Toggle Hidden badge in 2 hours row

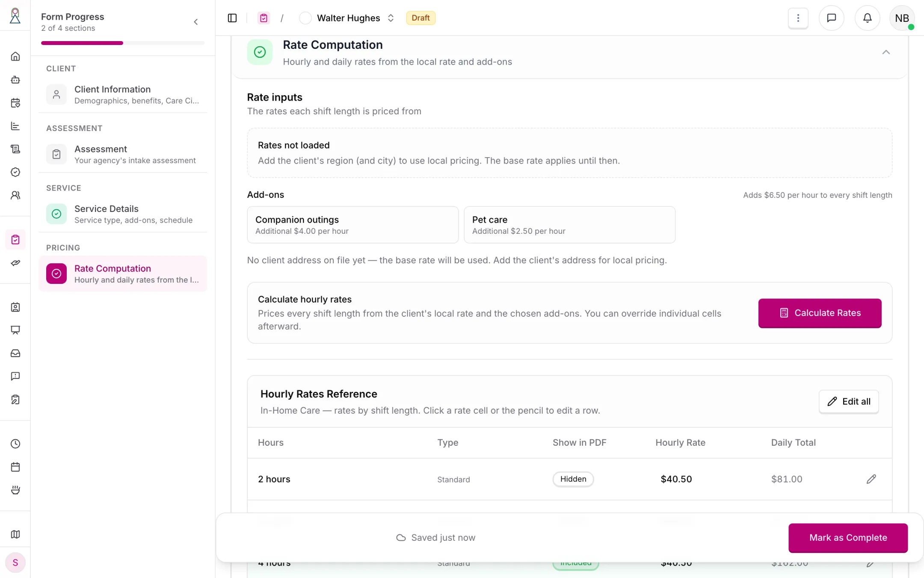pos(573,479)
